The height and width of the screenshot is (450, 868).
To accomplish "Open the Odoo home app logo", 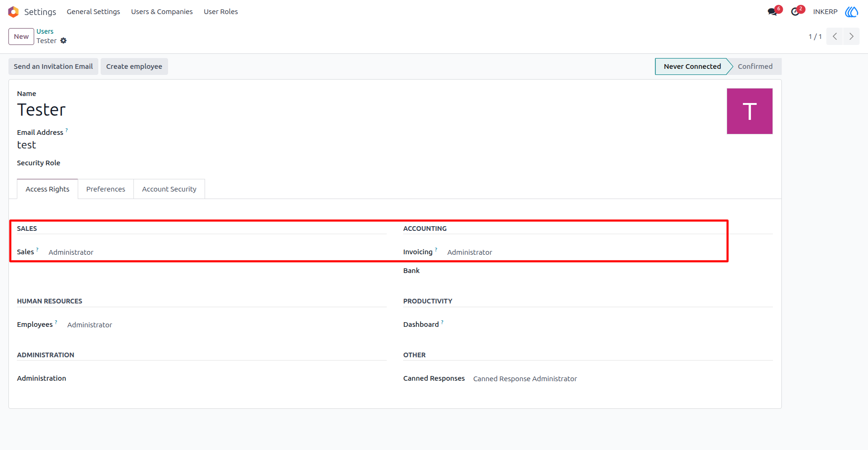I will (14, 12).
